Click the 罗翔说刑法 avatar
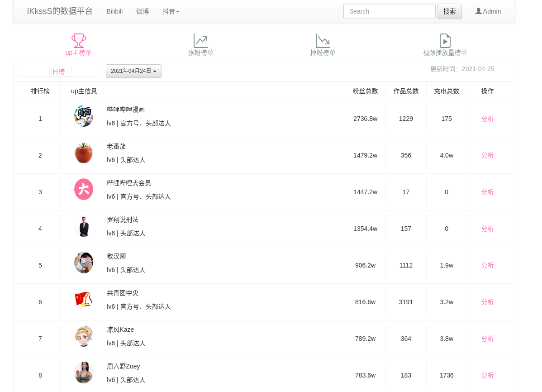Screen dimensions: 542x392 84,226
